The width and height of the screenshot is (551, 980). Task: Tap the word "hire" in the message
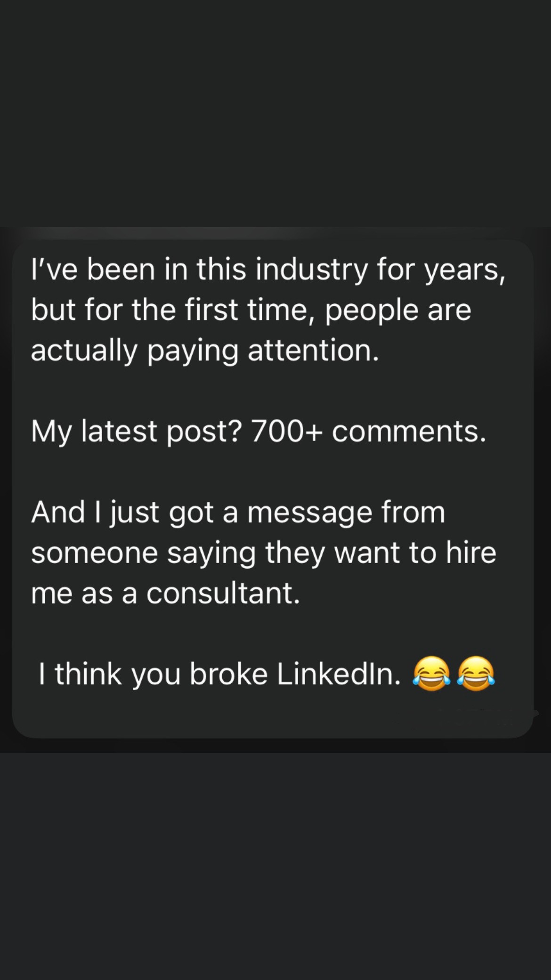471,552
